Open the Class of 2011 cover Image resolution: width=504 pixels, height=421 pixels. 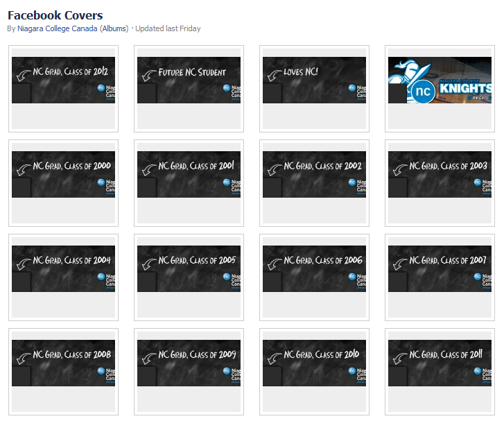(440, 372)
